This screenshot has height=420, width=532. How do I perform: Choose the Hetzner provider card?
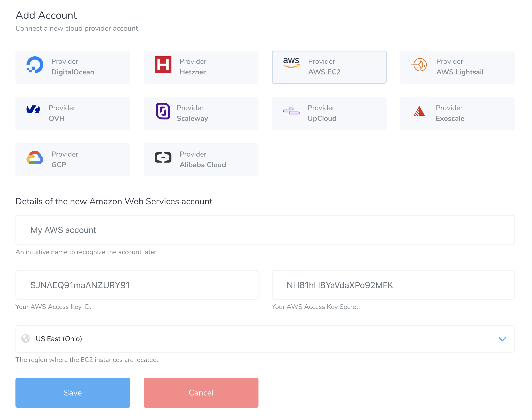tap(201, 67)
